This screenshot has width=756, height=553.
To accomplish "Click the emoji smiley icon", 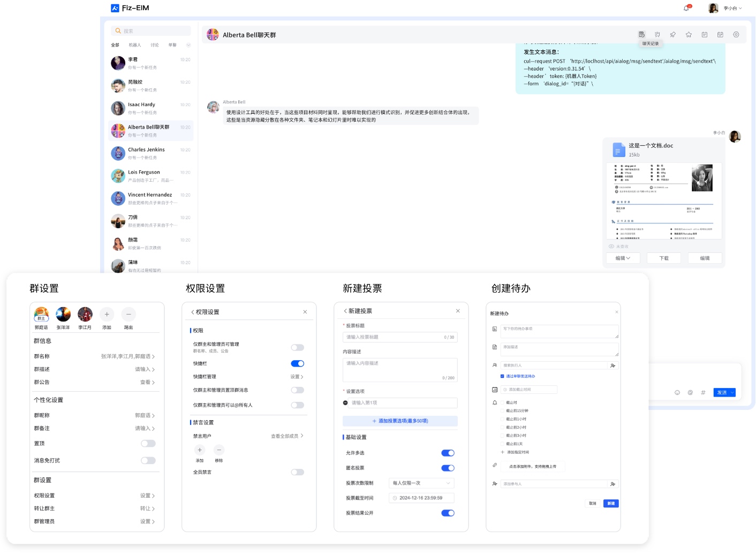I will (x=677, y=393).
